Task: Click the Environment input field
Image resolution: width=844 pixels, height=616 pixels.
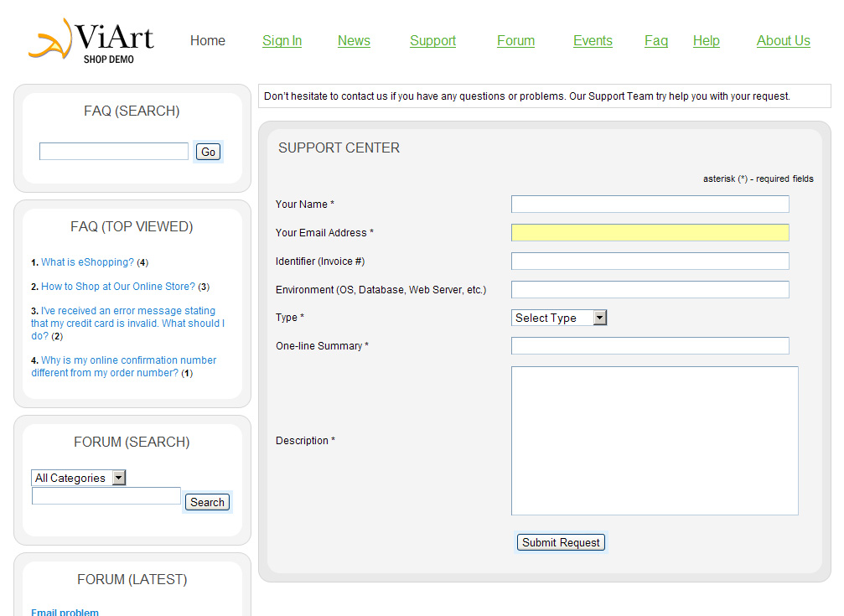Action: (x=650, y=289)
